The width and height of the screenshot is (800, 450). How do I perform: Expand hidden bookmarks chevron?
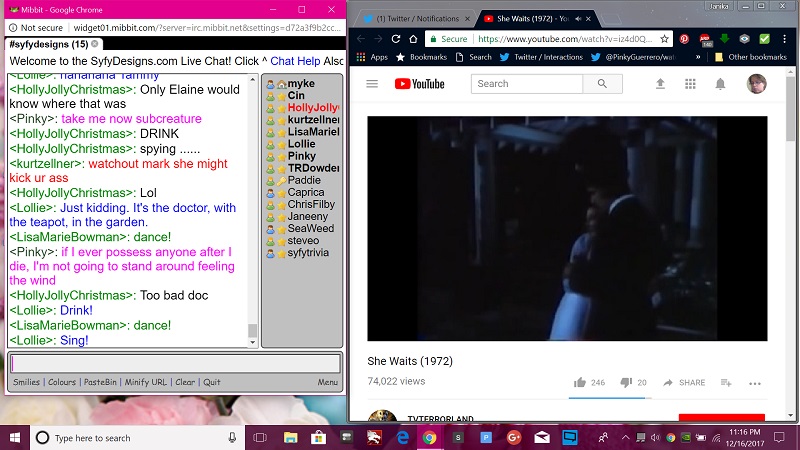[x=697, y=57]
